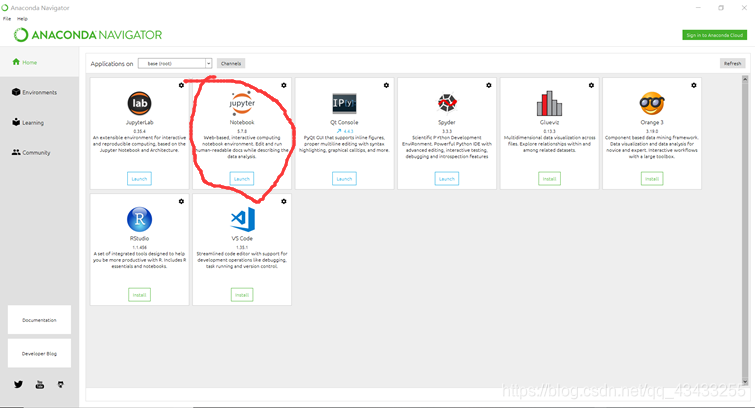Click the applications list vertical scrollbar

click(x=745, y=231)
